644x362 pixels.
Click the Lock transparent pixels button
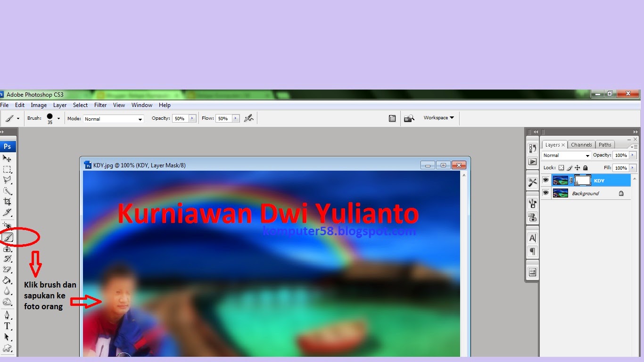pyautogui.click(x=561, y=168)
